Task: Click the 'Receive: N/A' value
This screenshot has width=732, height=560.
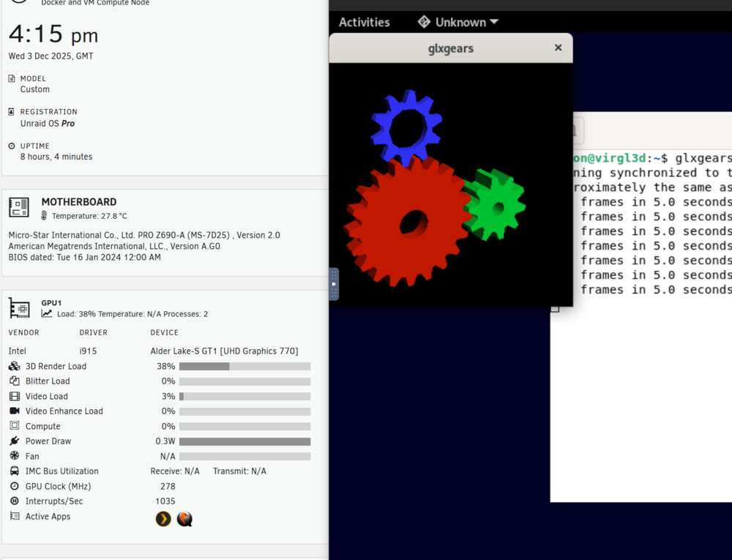Action: (x=175, y=471)
